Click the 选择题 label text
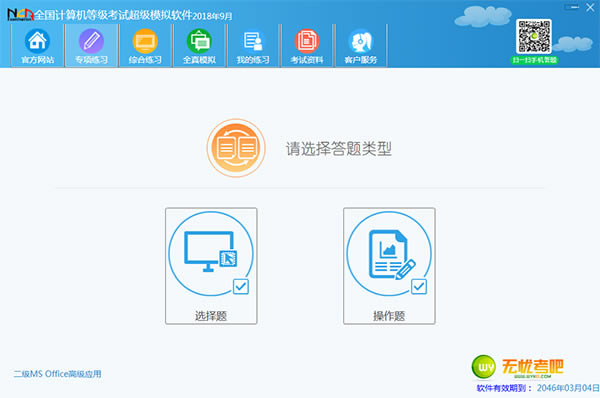600x398 pixels. pyautogui.click(x=211, y=316)
